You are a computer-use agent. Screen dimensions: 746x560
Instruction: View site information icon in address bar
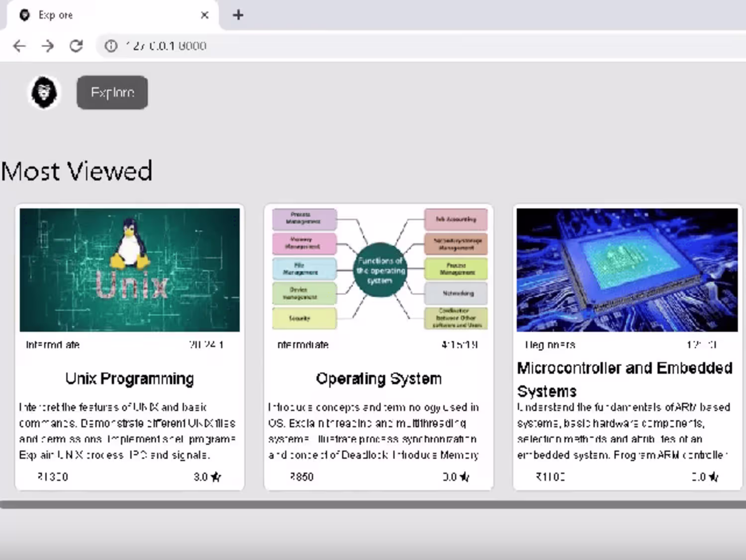coord(111,46)
